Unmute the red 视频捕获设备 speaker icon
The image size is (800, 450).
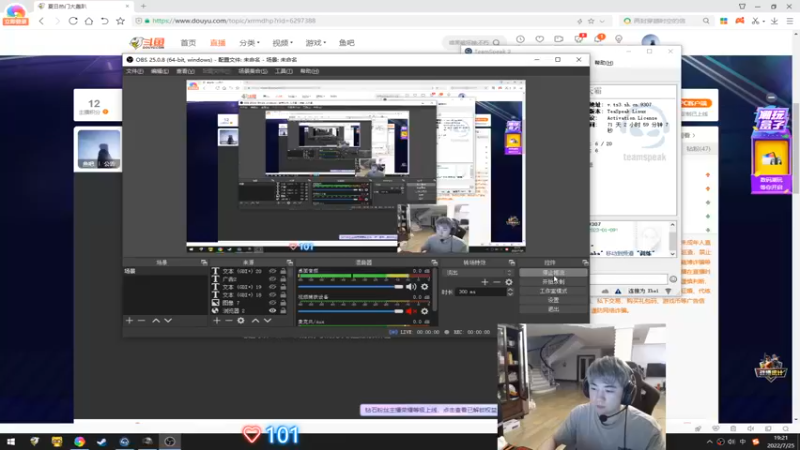pos(410,311)
